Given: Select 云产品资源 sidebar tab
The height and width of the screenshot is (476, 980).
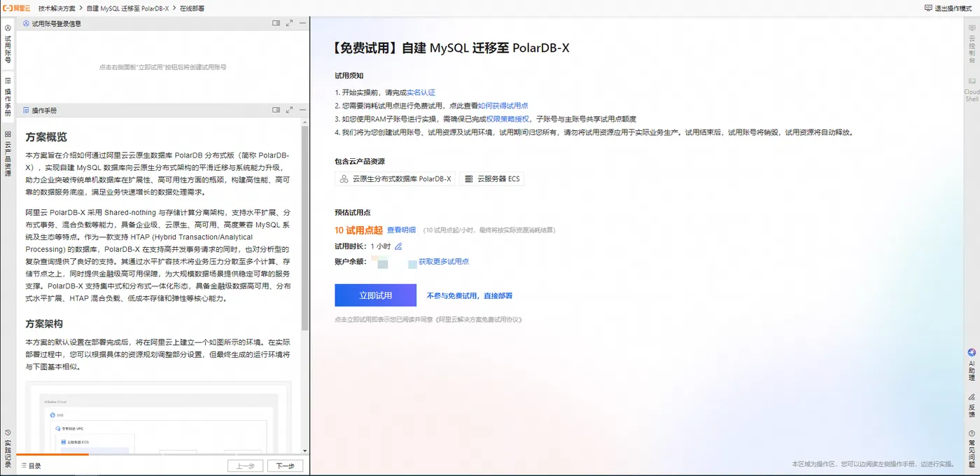Looking at the screenshot, I should (8, 154).
